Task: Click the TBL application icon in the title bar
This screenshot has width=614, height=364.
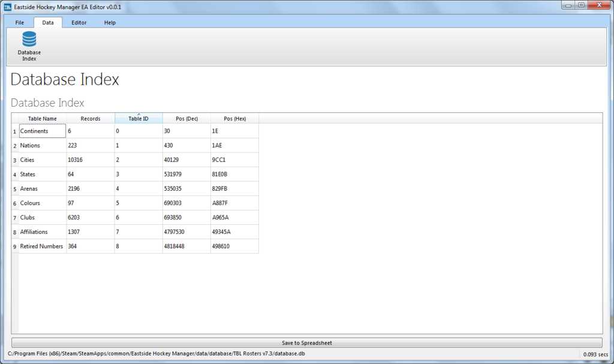Action: (7, 5)
